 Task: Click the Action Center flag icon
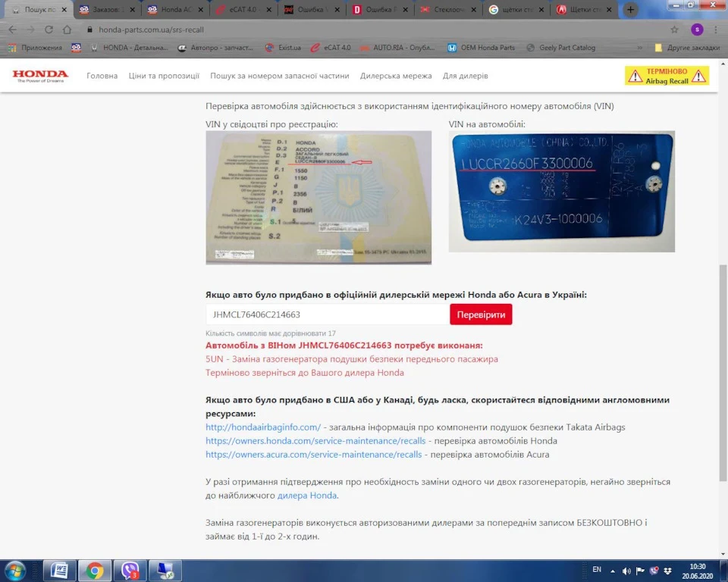coord(640,571)
